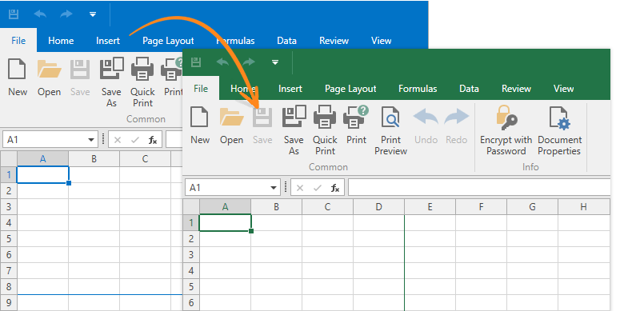
Task: Open quick access toolbar customize arrow in blue window
Action: [x=93, y=14]
